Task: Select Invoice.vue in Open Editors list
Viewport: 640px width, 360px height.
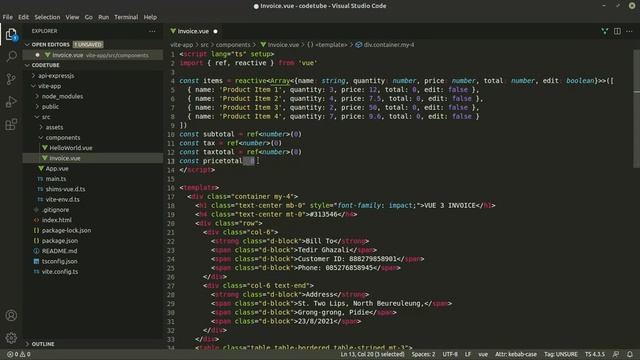Action: coord(93,55)
